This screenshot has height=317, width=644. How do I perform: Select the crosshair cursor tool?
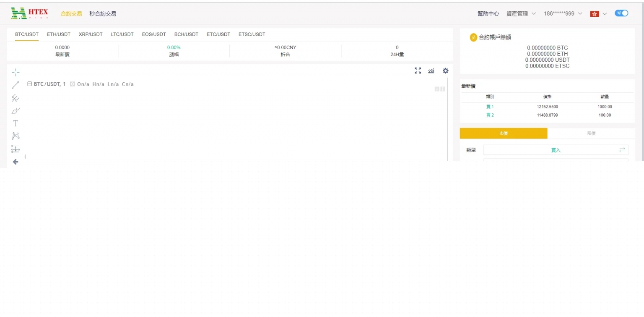tap(16, 72)
